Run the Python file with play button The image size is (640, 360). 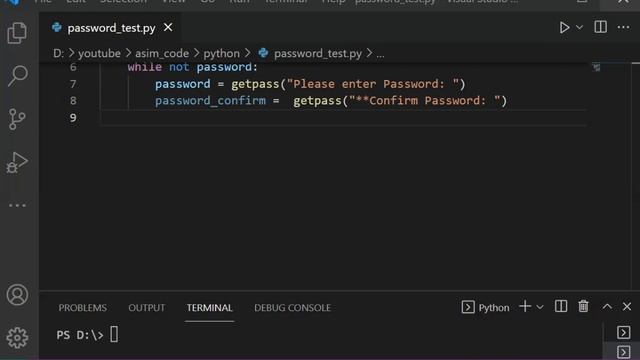point(564,27)
